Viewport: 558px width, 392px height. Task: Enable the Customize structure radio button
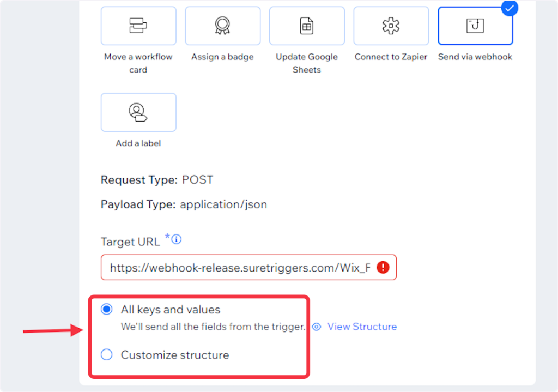click(x=107, y=355)
